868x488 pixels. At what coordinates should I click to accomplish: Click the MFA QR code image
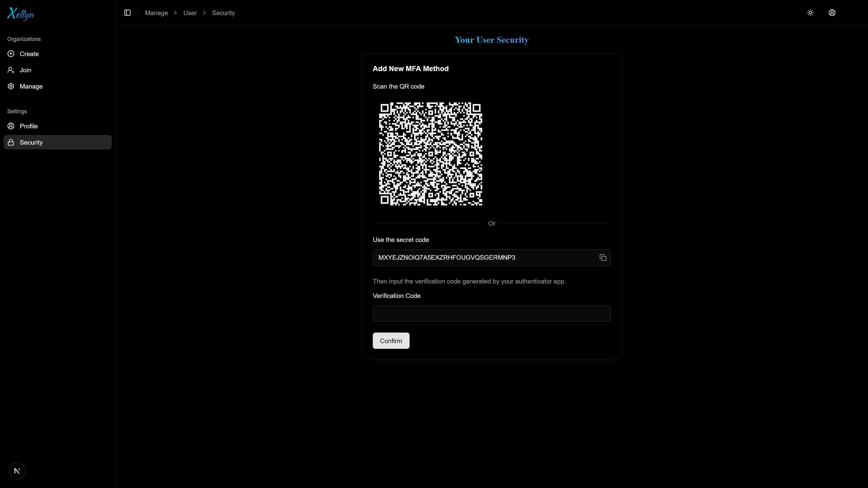pyautogui.click(x=431, y=154)
